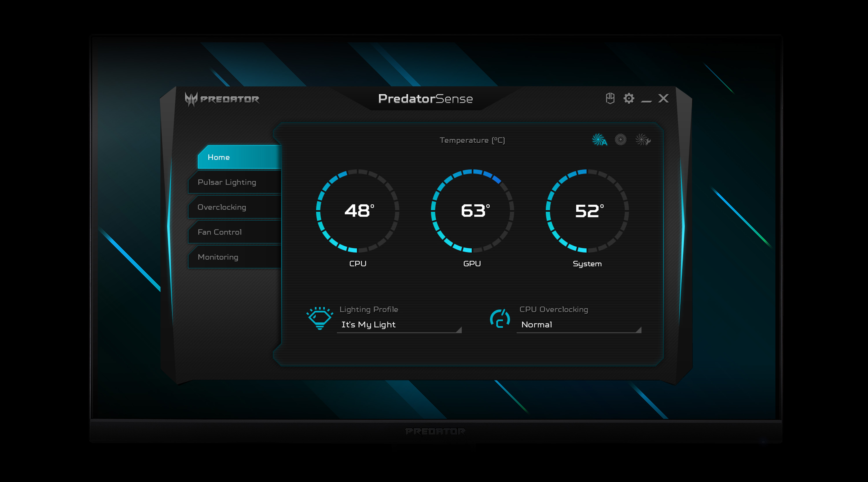The height and width of the screenshot is (482, 868).
Task: Open the Lighting Profile dropdown
Action: pos(399,325)
